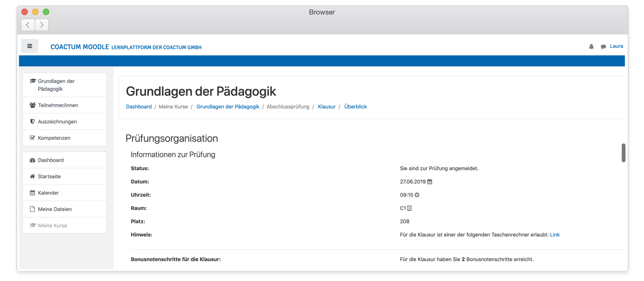Open notifications via the bell icon

coord(591,47)
